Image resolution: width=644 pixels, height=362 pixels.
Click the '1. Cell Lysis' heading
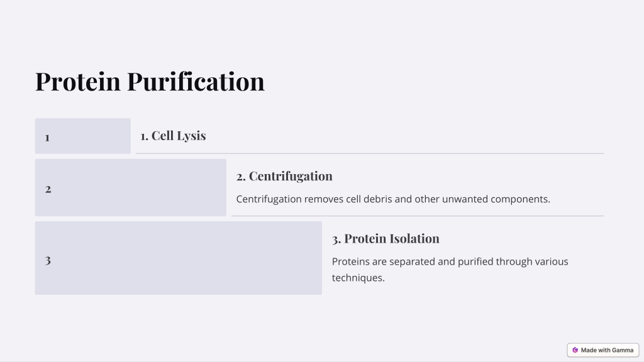pyautogui.click(x=173, y=136)
